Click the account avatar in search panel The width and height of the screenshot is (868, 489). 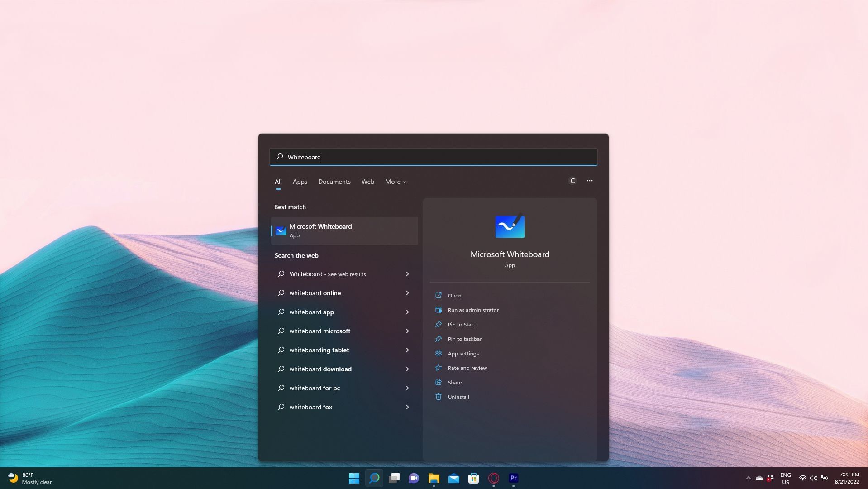click(572, 181)
